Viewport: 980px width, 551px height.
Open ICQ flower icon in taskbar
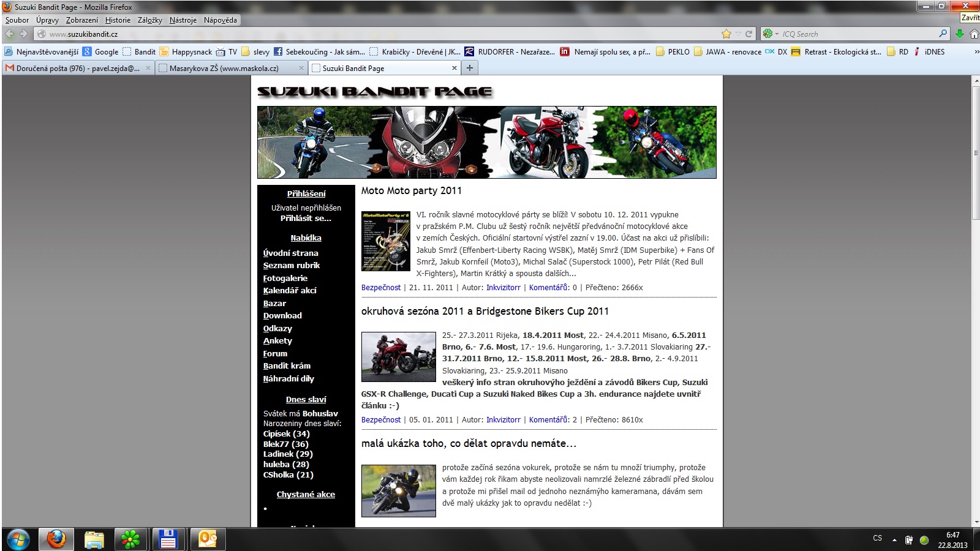(130, 539)
